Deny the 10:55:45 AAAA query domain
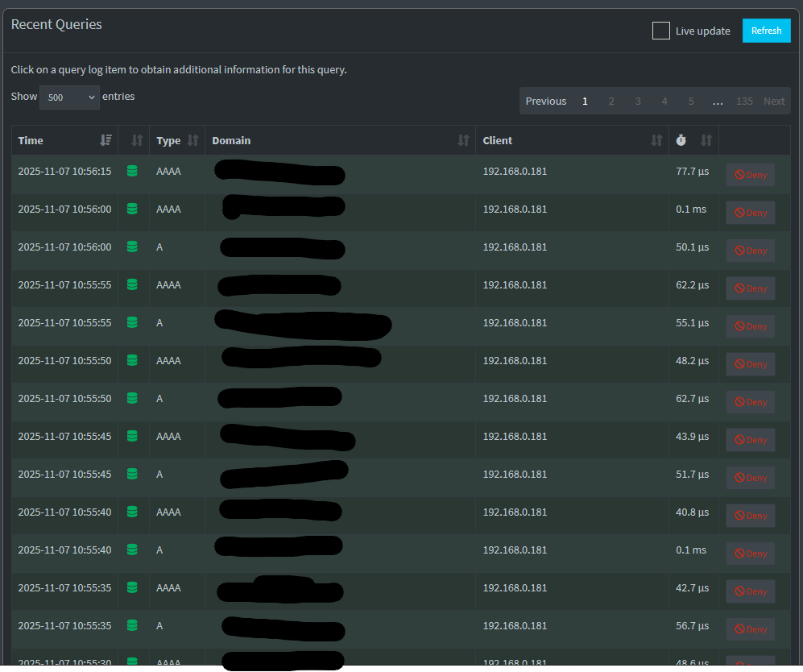Viewport: 803px width, 672px height. pyautogui.click(x=751, y=440)
